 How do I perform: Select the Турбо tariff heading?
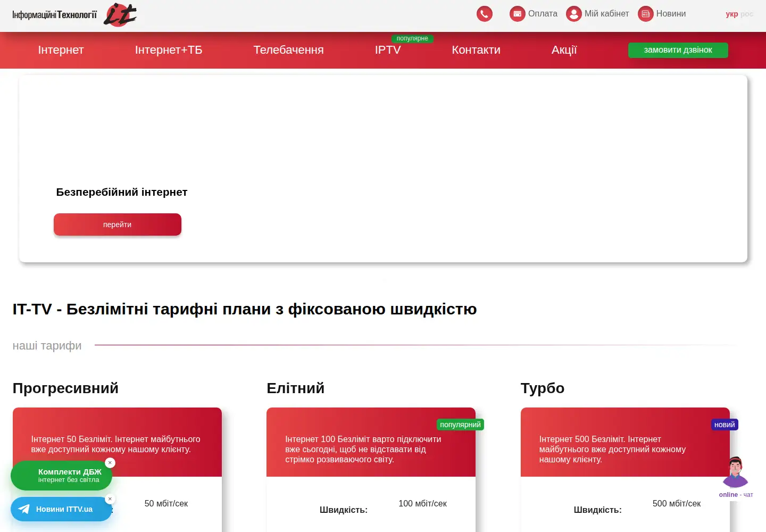click(x=543, y=388)
